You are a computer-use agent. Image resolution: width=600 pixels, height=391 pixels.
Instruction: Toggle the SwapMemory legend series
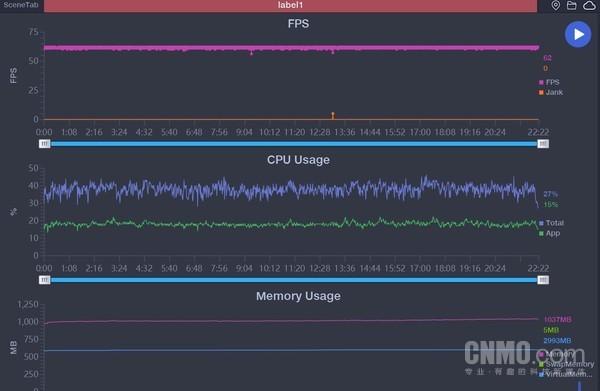click(567, 364)
